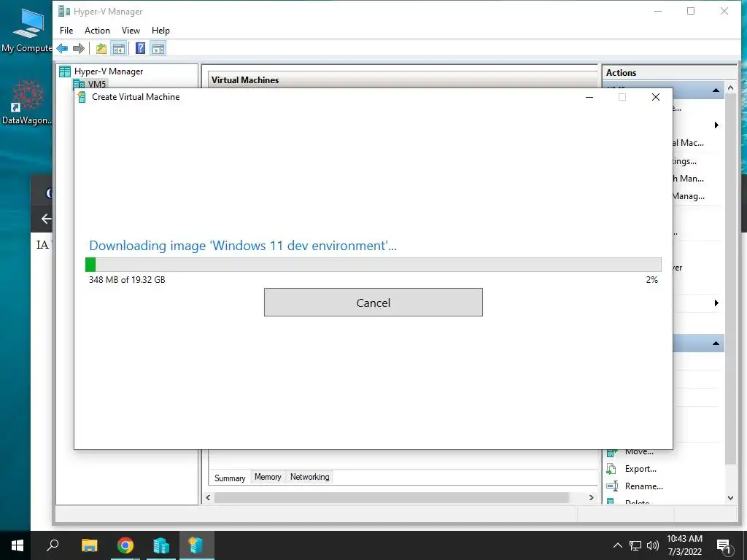The image size is (747, 560).
Task: Minimize the Create Virtual Machine dialog
Action: pyautogui.click(x=589, y=97)
